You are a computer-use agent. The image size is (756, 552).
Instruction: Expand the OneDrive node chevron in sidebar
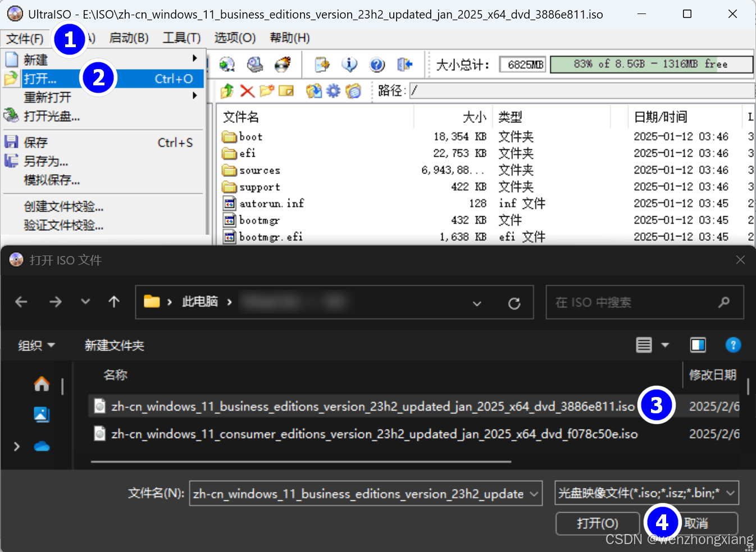pyautogui.click(x=17, y=446)
